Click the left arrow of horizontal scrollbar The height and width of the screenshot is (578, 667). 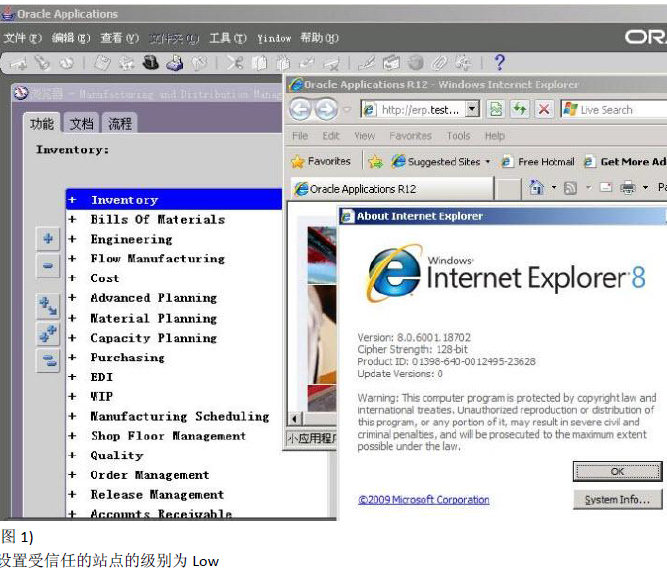[295, 419]
